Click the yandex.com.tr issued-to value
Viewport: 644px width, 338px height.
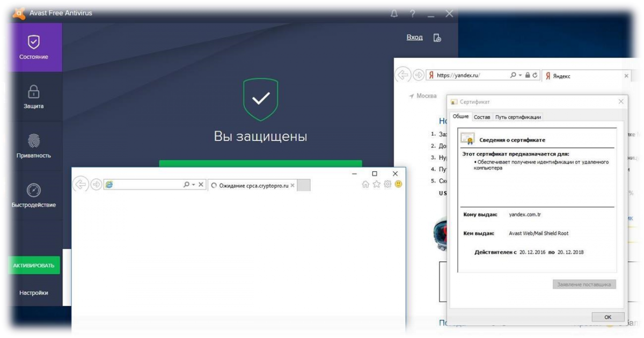pos(525,215)
